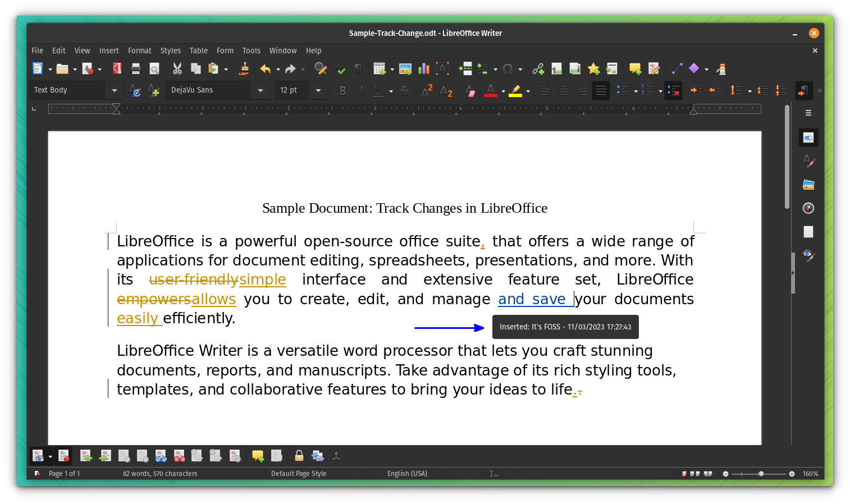Screen dimensions: 850x504
Task: Decrease paragraph indent
Action: coord(715,90)
